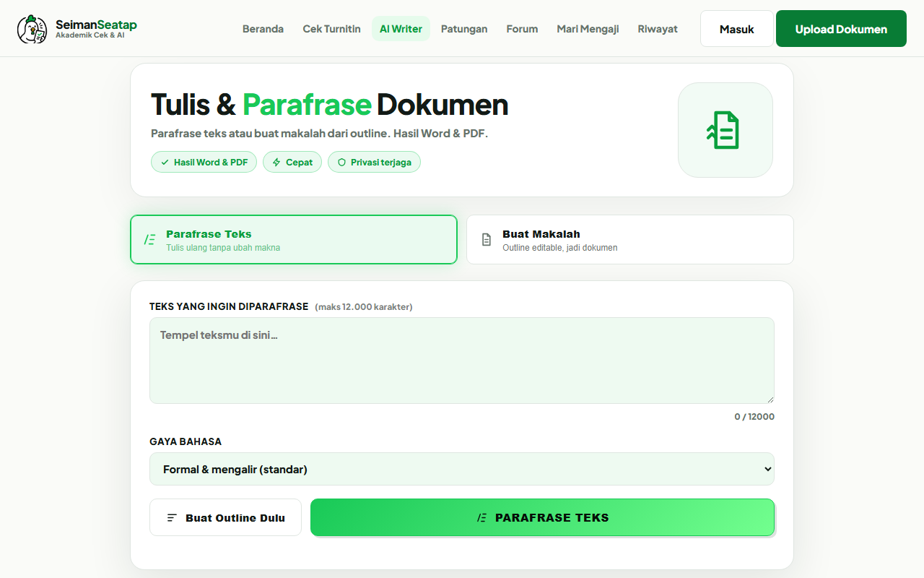Click the 0 / 12000 character counter
Viewport: 924px width, 578px height.
coord(754,417)
